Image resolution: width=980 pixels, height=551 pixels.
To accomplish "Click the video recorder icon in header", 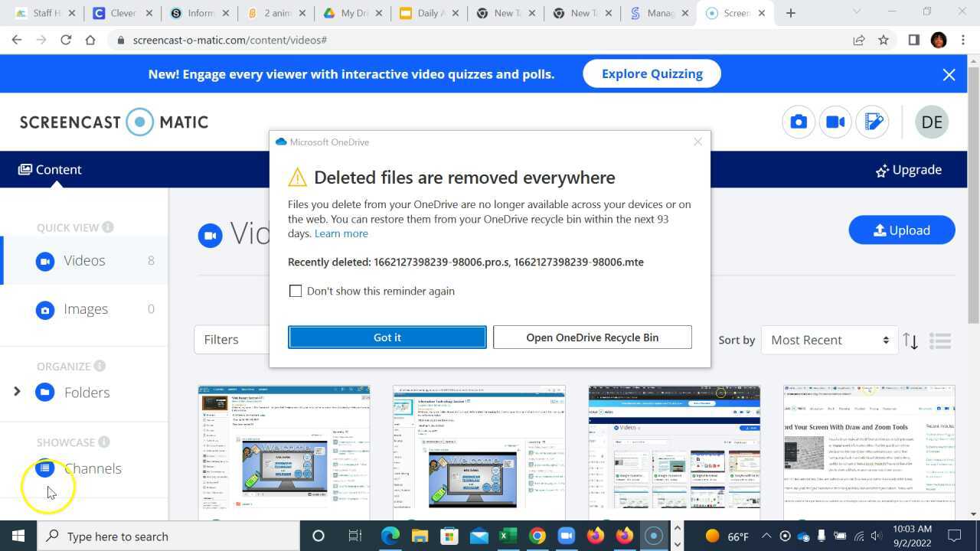I will pos(835,122).
